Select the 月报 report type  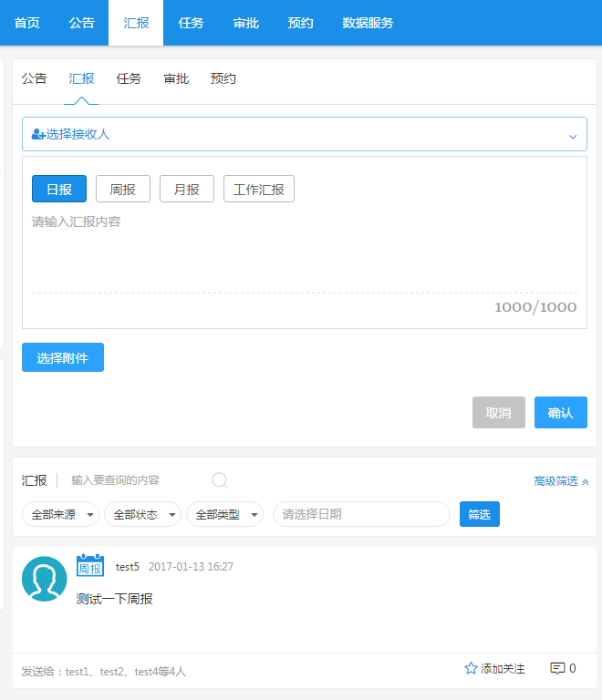(x=187, y=189)
